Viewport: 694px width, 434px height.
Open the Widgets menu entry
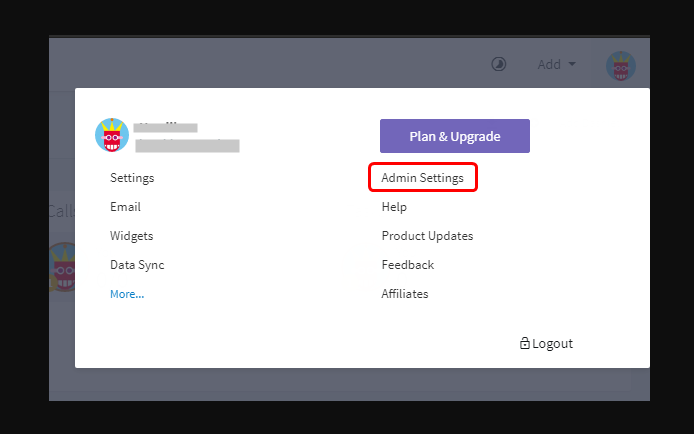tap(131, 236)
